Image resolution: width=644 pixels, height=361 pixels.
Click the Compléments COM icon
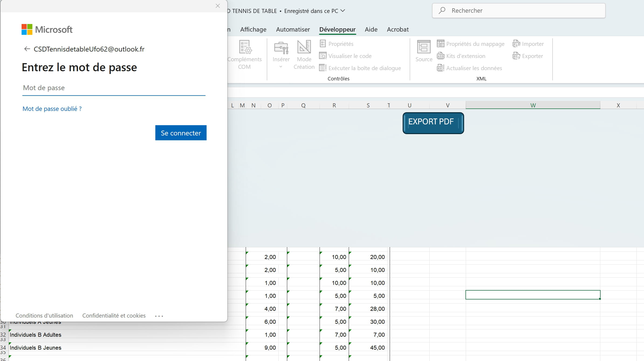(x=245, y=47)
